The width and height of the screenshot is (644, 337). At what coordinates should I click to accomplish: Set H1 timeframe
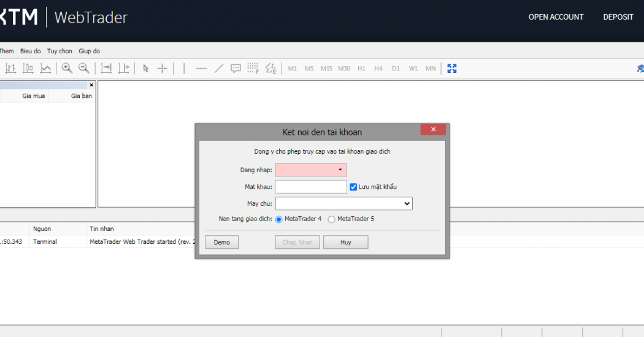[361, 69]
